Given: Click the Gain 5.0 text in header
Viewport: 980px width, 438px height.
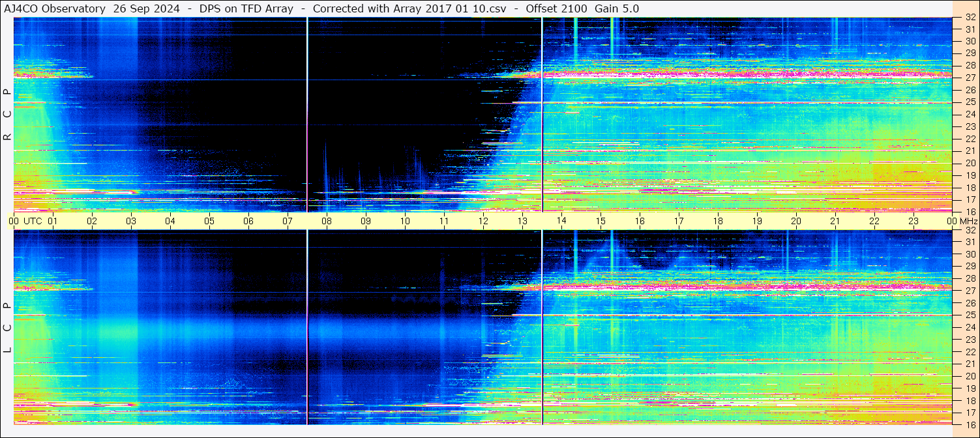Looking at the screenshot, I should (x=617, y=8).
